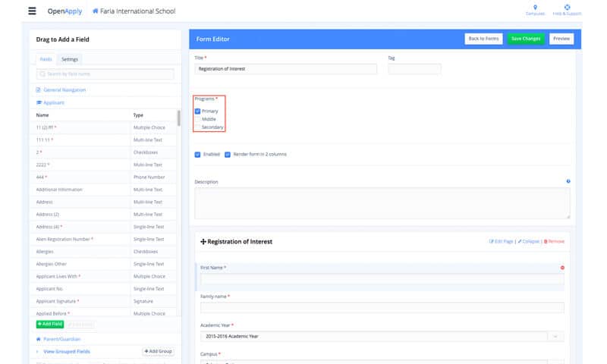Screen dimensions: 607x364
Task: Click the Tag input field
Action: click(x=414, y=69)
